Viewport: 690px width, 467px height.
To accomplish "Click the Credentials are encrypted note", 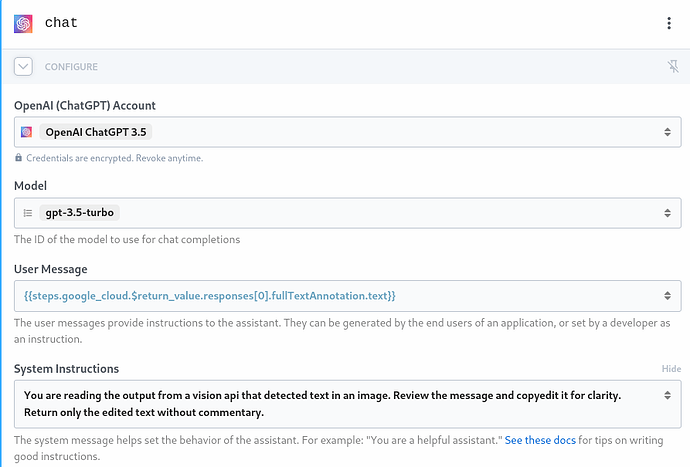I will coord(114,158).
